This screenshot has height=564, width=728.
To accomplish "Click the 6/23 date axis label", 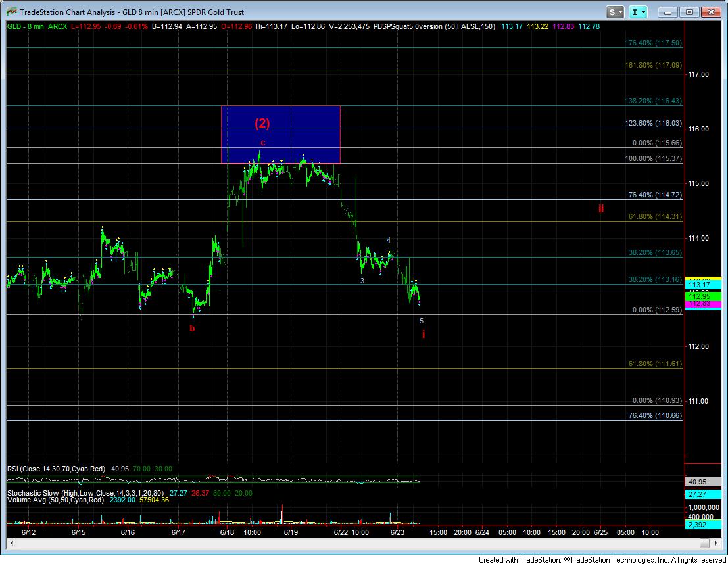I will coord(397,532).
